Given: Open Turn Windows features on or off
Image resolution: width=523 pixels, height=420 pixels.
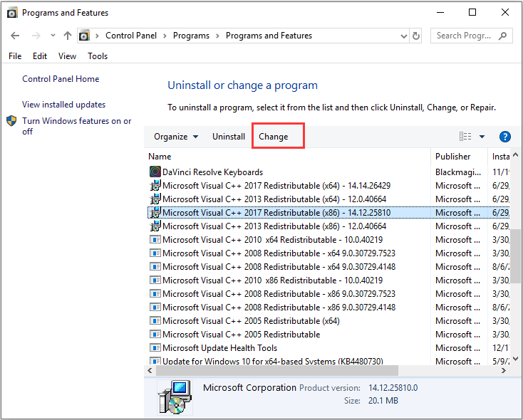Looking at the screenshot, I should tap(77, 126).
